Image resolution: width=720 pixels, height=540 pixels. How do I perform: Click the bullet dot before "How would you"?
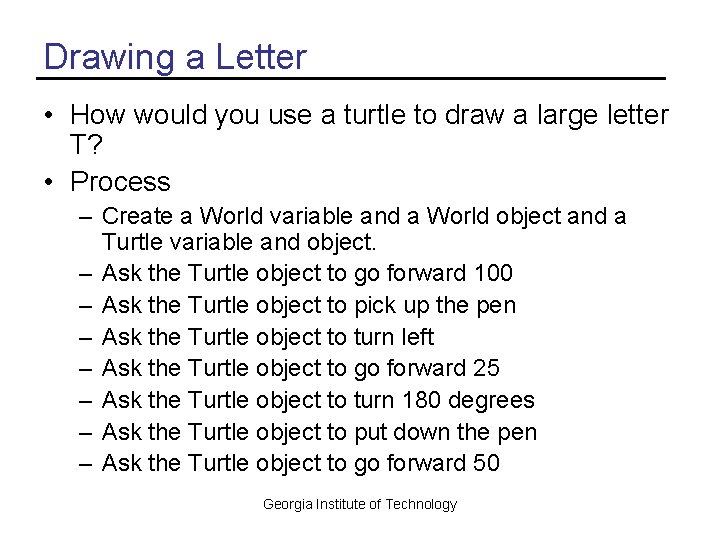[x=50, y=115]
